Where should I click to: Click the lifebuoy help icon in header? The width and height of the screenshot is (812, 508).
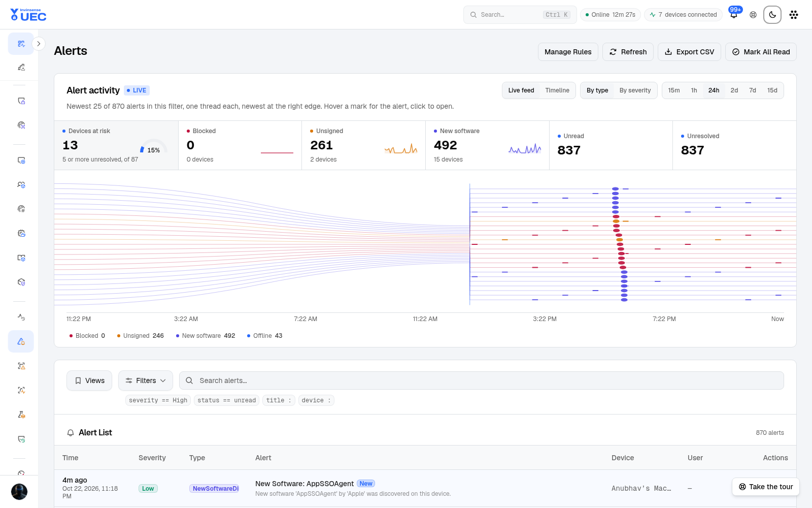pos(753,15)
